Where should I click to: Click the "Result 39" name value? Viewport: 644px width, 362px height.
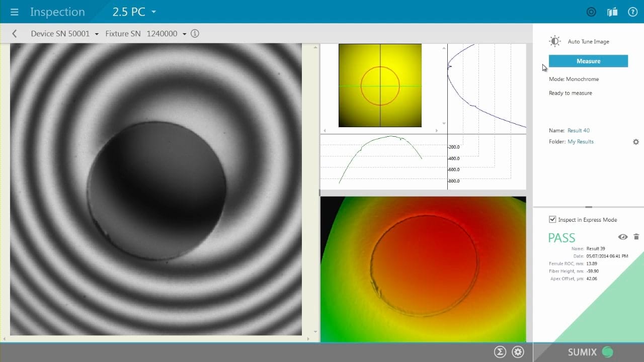[x=596, y=249]
